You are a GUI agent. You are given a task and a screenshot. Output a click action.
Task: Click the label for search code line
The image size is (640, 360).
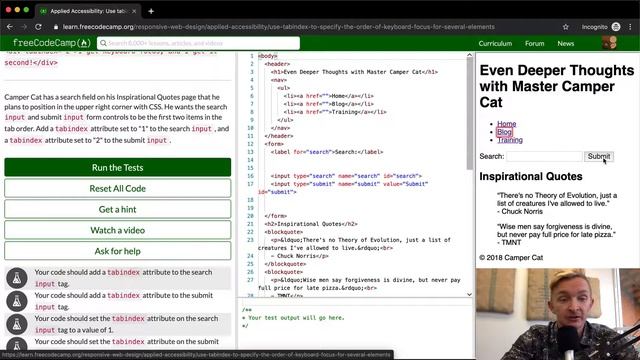(x=327, y=152)
